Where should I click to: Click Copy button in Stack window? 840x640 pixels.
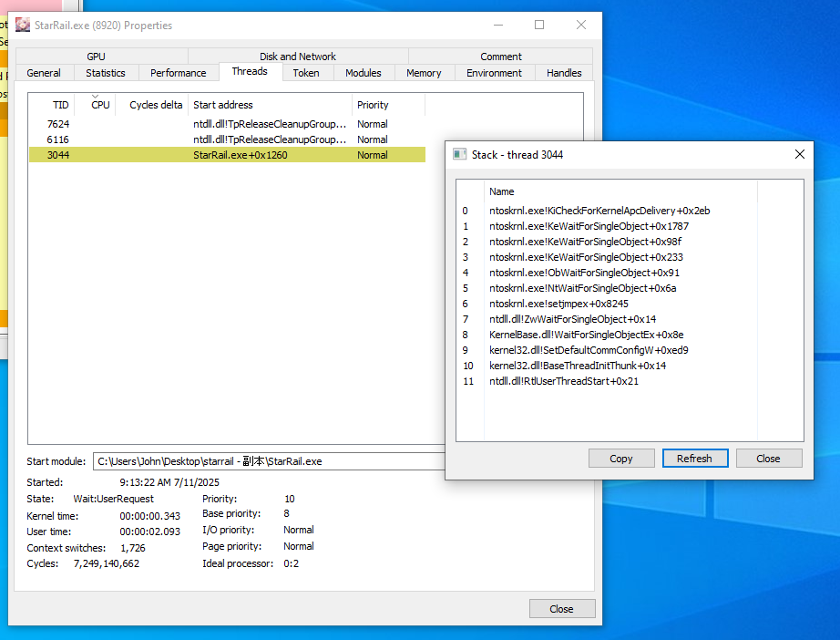[621, 459]
